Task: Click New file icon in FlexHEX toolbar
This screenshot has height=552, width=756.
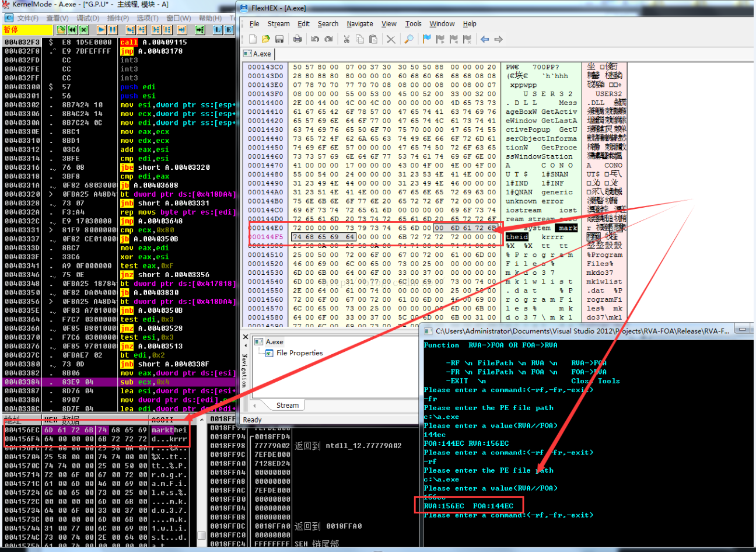Action: click(253, 39)
